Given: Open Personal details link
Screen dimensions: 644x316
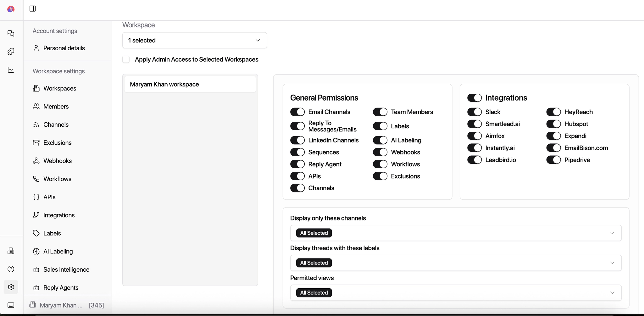Looking at the screenshot, I should click(64, 48).
